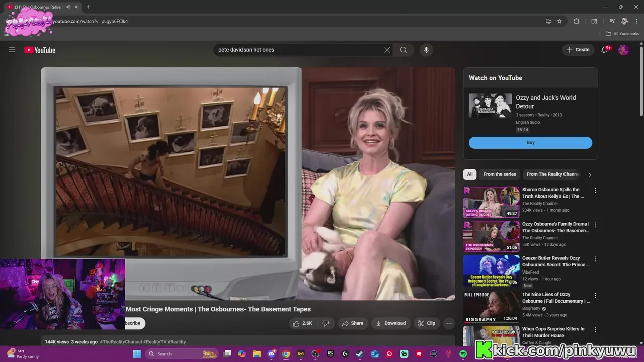
Task: Click the taskbar Search box
Action: (x=183, y=354)
